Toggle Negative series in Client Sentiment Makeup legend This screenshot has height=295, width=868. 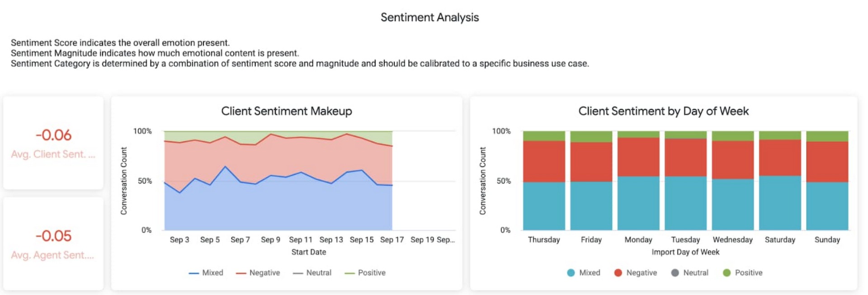click(x=258, y=273)
